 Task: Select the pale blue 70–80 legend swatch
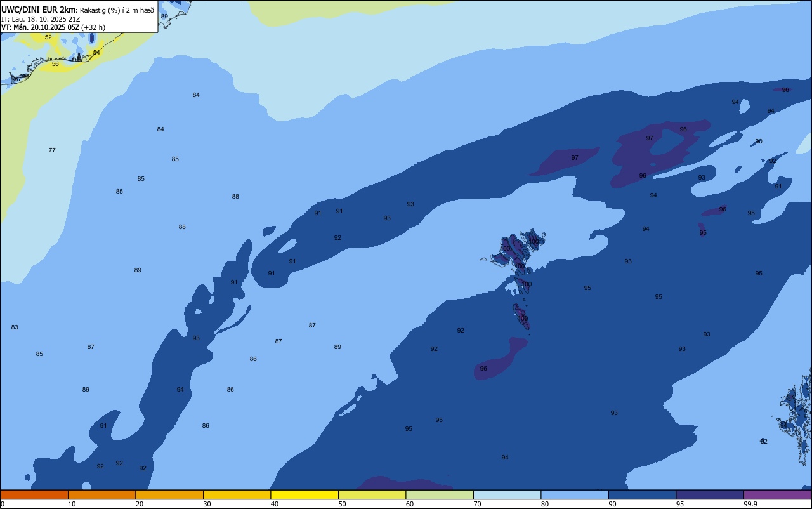point(507,494)
